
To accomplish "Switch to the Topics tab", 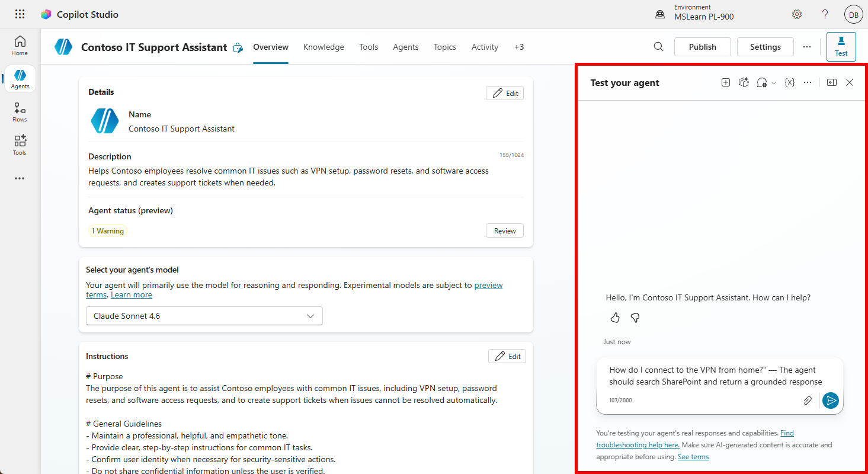I will [445, 47].
